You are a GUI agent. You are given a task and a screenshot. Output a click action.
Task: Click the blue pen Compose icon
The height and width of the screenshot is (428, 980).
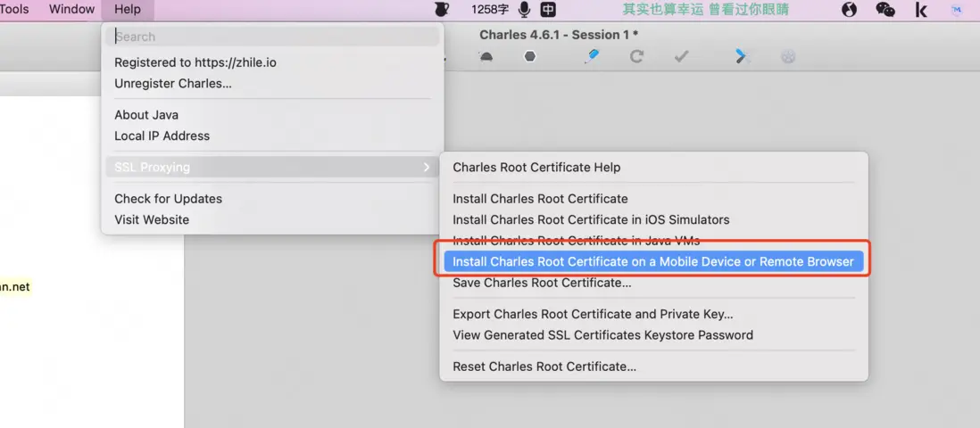click(591, 56)
